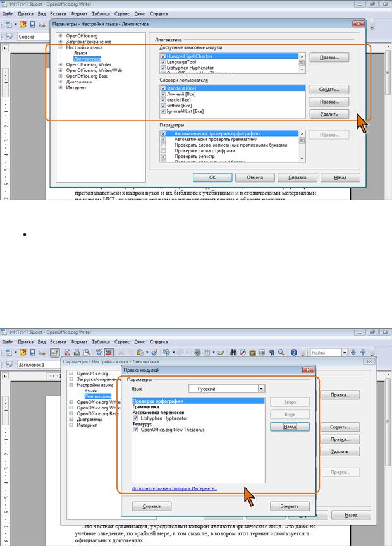
Task: Open Page Preview from the toolbar
Action: 87,353
